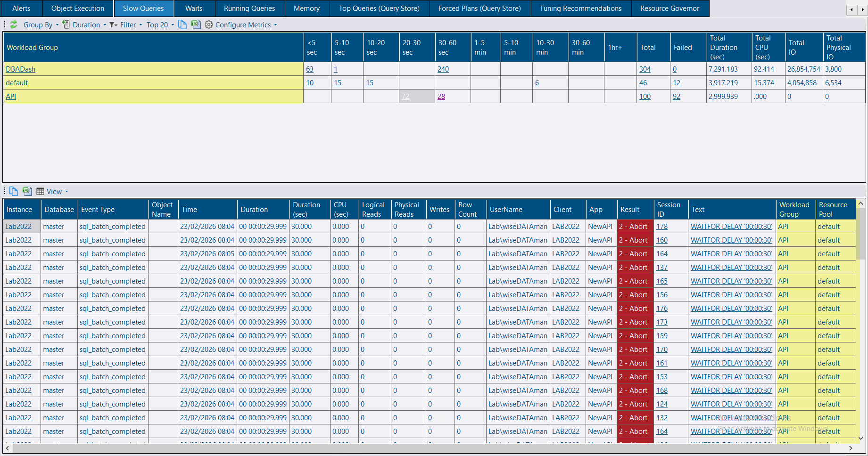Open the Top 20 dropdown
The height and width of the screenshot is (456, 868).
(160, 24)
